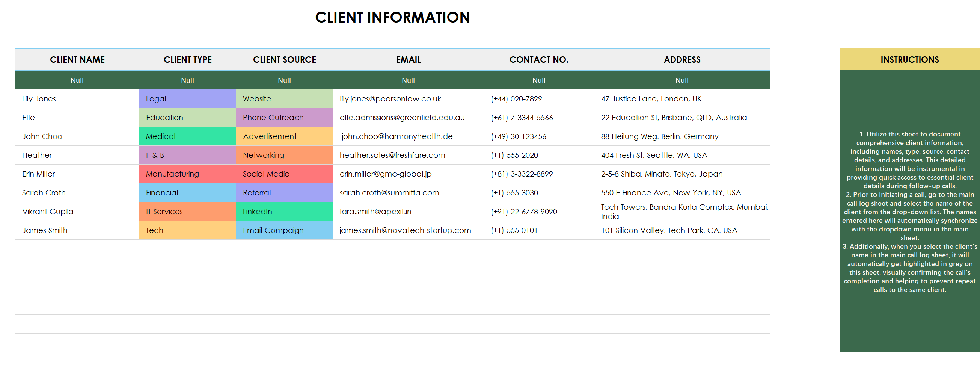Click the 2-5-8 Shiba, Minato, Tokyo address

point(682,174)
